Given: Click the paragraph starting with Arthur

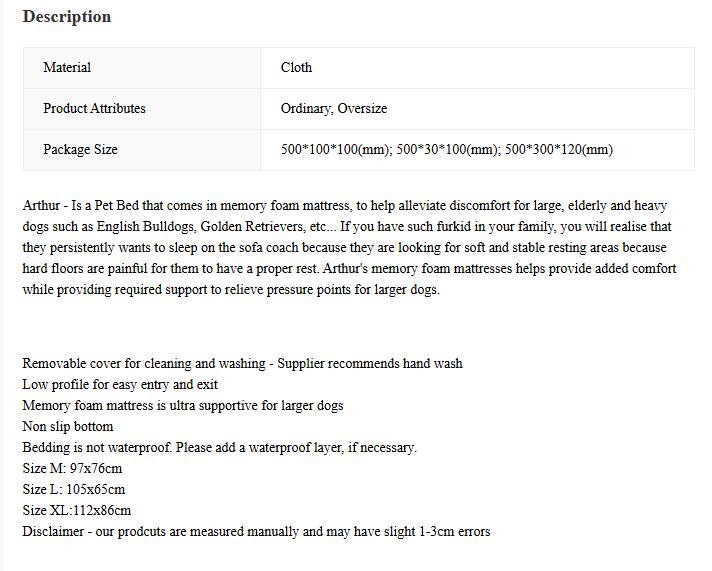Looking at the screenshot, I should 350,248.
